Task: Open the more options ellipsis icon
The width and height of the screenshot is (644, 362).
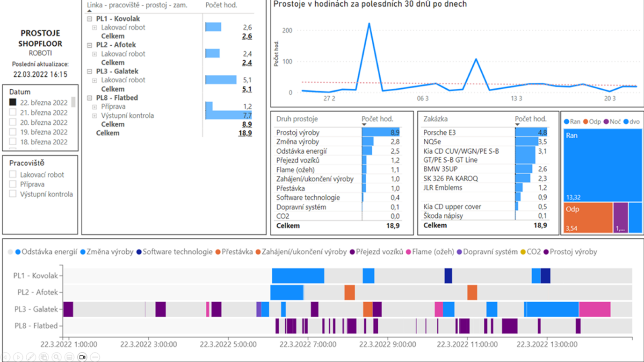Action: tap(95, 357)
